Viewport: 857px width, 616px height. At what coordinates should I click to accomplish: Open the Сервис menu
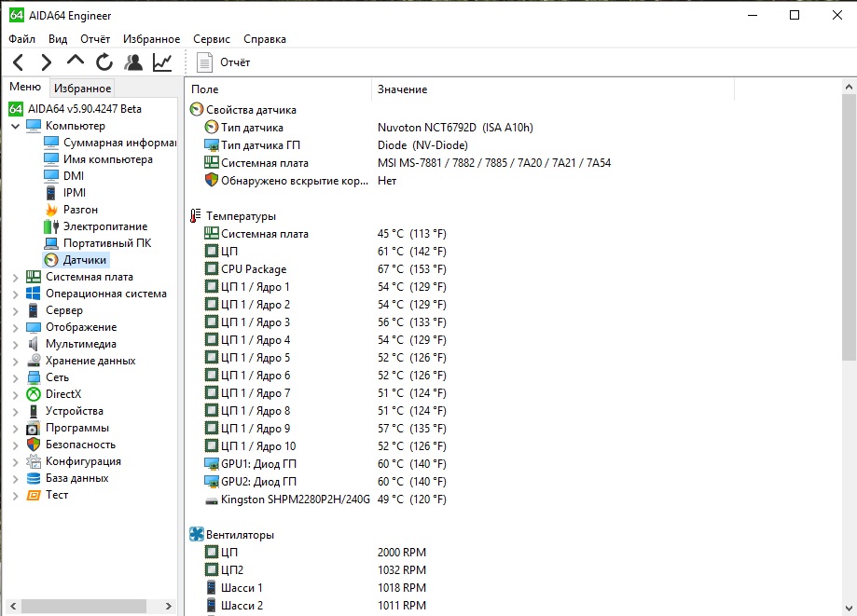click(212, 39)
